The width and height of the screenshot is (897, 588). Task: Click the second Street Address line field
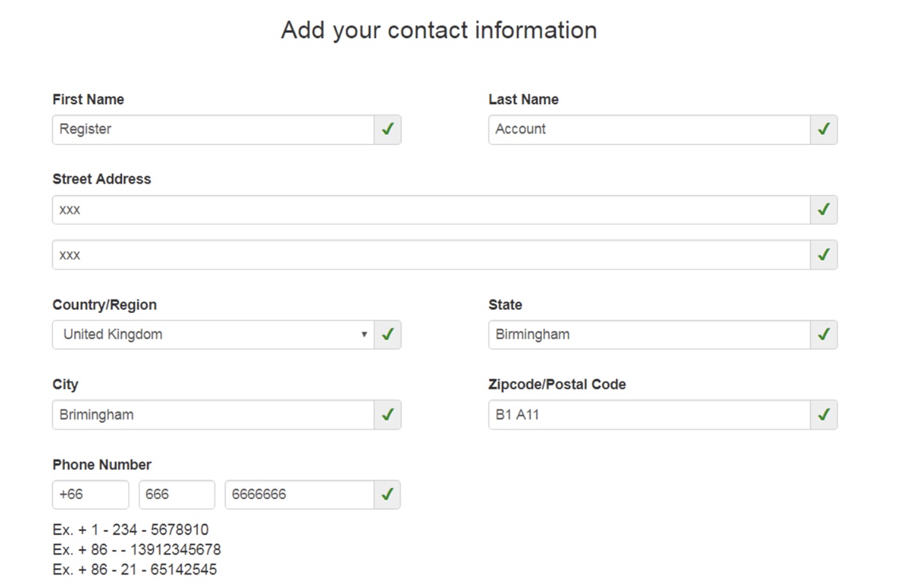point(431,255)
